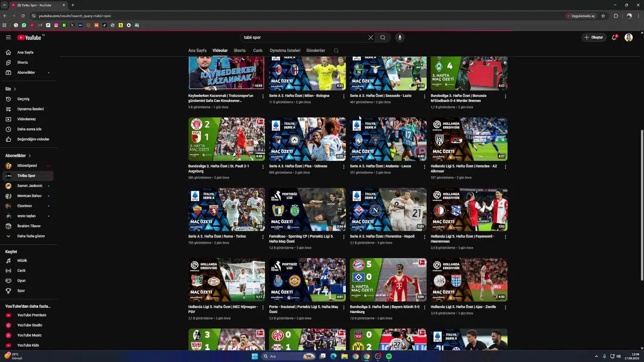
Task: Bookmark page with star icon
Action: pos(603,16)
